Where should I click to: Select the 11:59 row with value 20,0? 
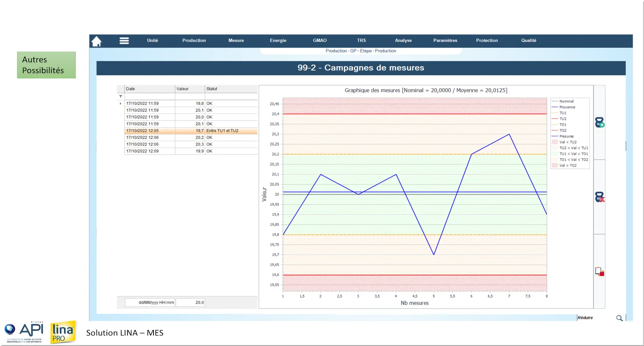pyautogui.click(x=191, y=117)
